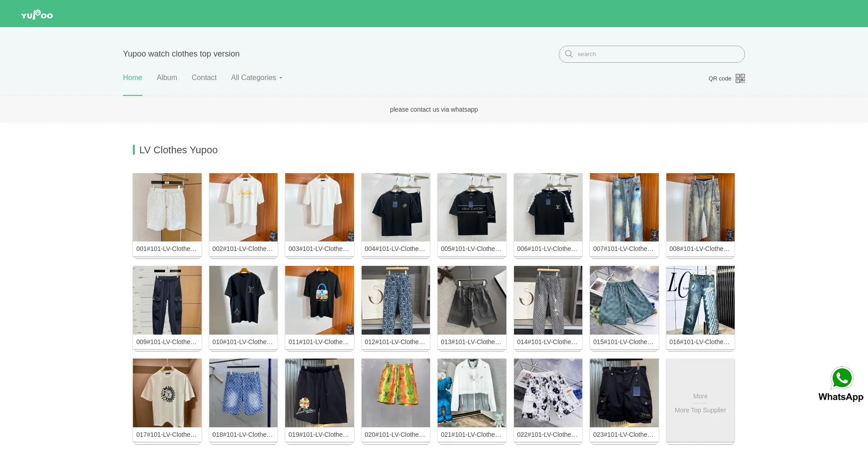Click the 015#101-LV-Clothe… caption
868x449 pixels.
623,342
